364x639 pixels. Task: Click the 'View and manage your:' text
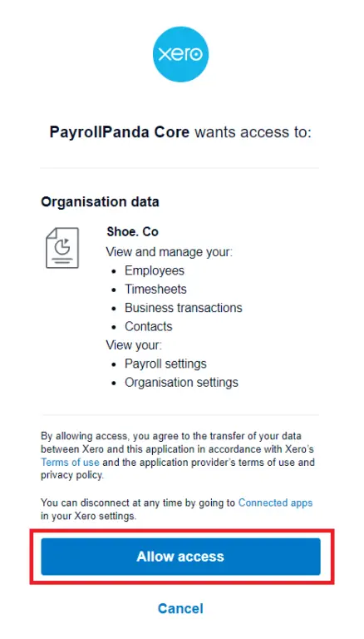coord(169,252)
